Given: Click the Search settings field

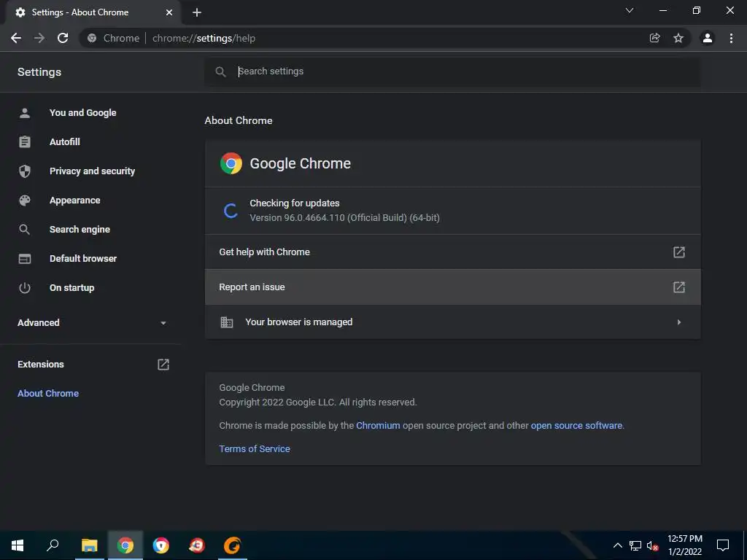Looking at the screenshot, I should pyautogui.click(x=452, y=71).
